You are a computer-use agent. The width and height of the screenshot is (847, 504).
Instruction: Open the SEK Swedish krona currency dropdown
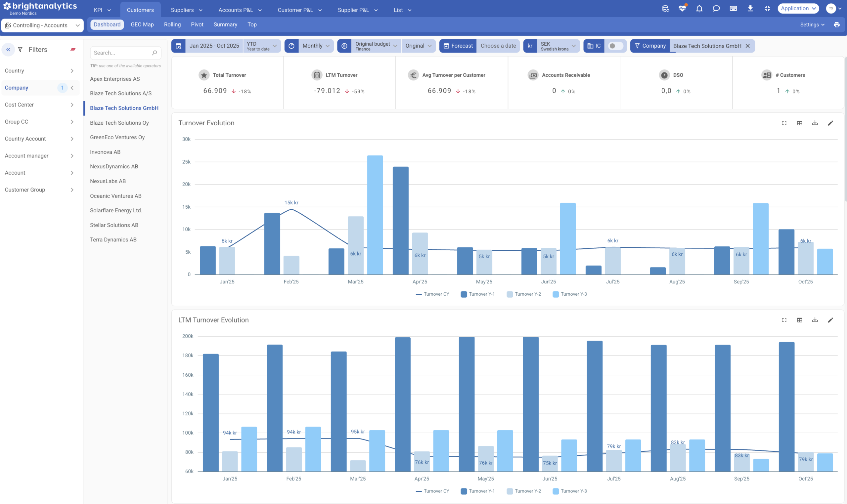(557, 46)
